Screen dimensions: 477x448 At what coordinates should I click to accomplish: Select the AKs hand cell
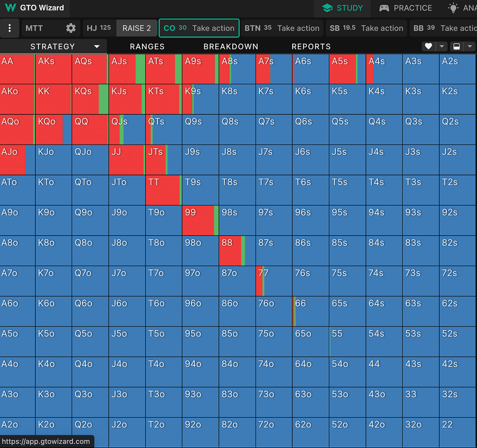click(x=54, y=69)
